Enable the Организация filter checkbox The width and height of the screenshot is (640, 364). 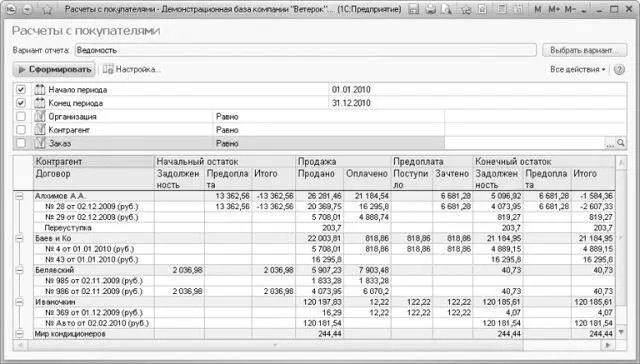coord(21,116)
